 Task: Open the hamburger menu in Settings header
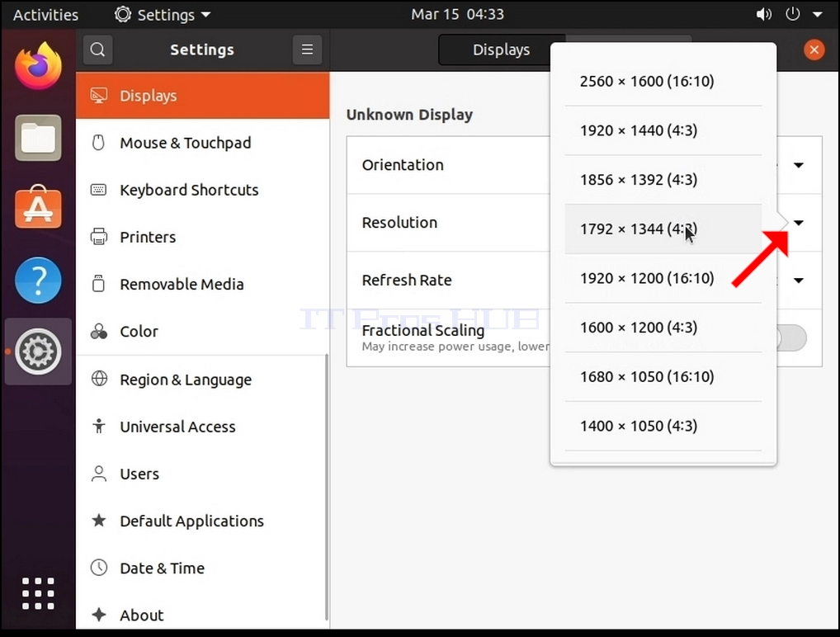click(308, 50)
